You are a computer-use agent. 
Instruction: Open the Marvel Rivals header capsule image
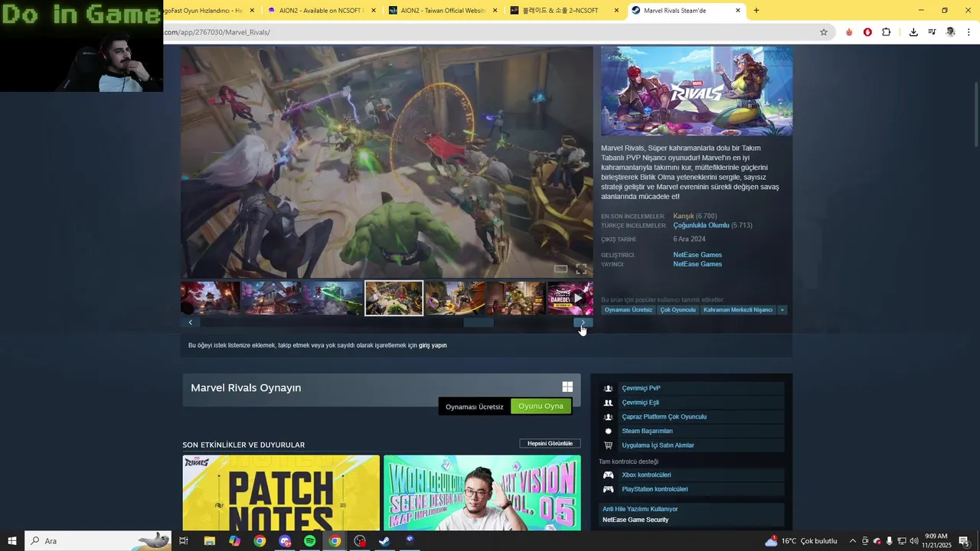pos(697,91)
